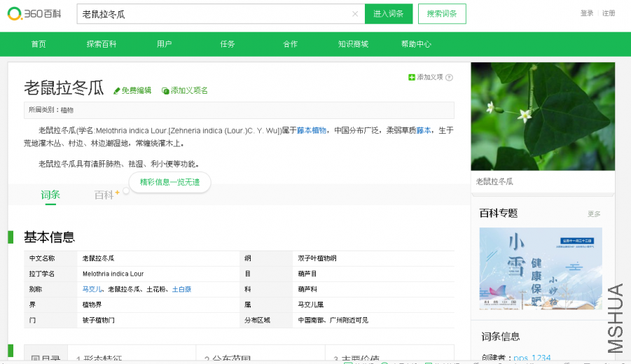
Task: Open 用户 navigation item
Action: click(164, 44)
